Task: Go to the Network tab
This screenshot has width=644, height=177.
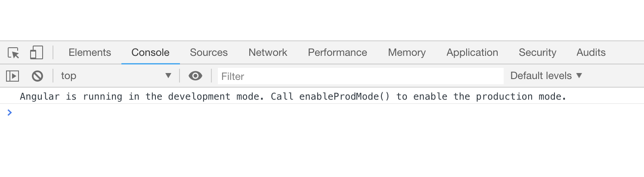Action: point(268,52)
